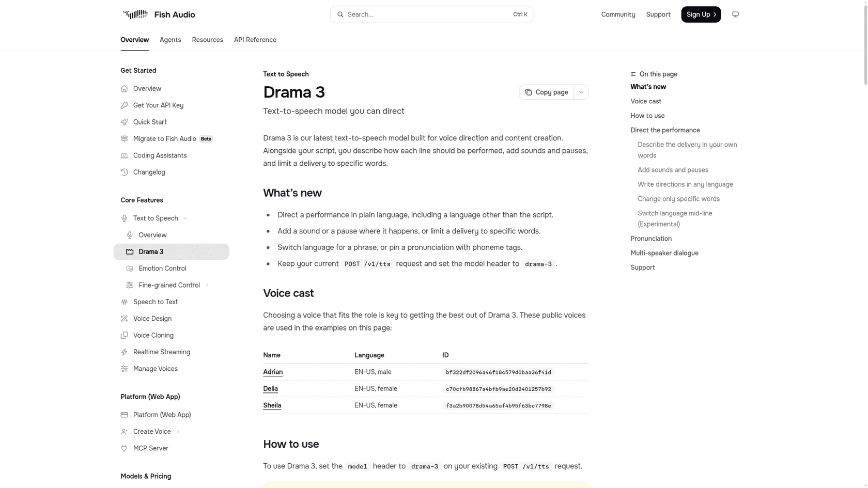The width and height of the screenshot is (868, 488).
Task: Jump to Voice cast section in outline
Action: 645,101
